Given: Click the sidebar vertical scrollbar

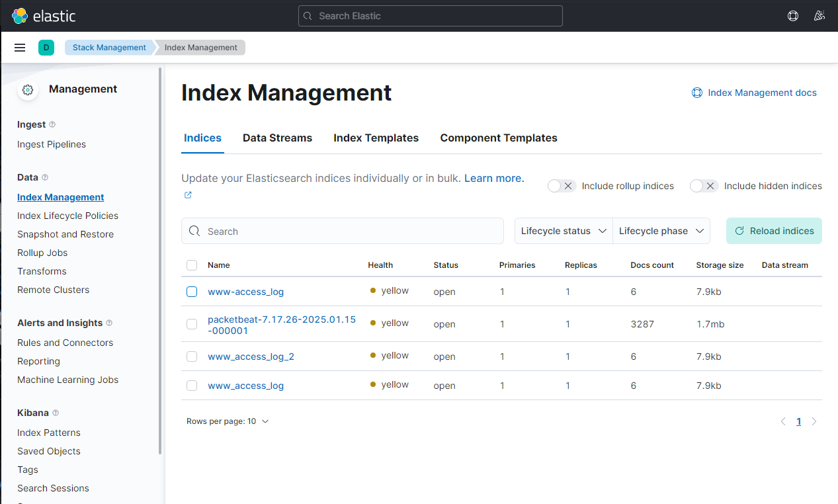Looking at the screenshot, I should click(x=160, y=261).
